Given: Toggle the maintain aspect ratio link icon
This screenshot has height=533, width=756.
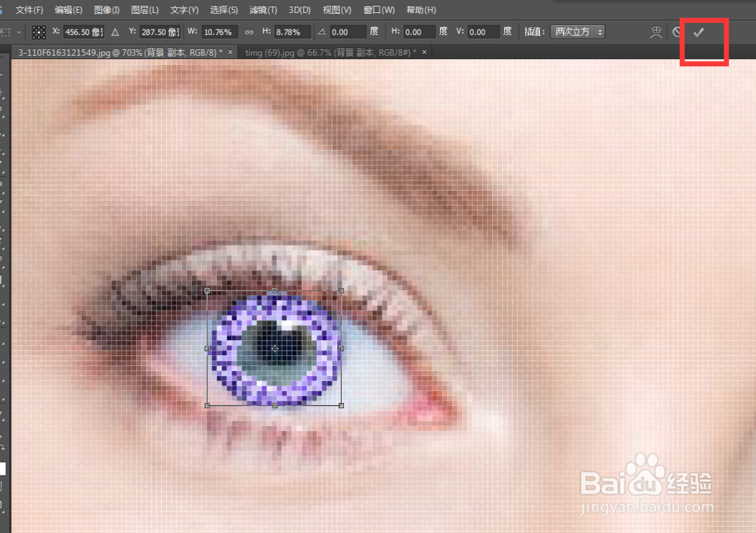Looking at the screenshot, I should click(x=249, y=33).
